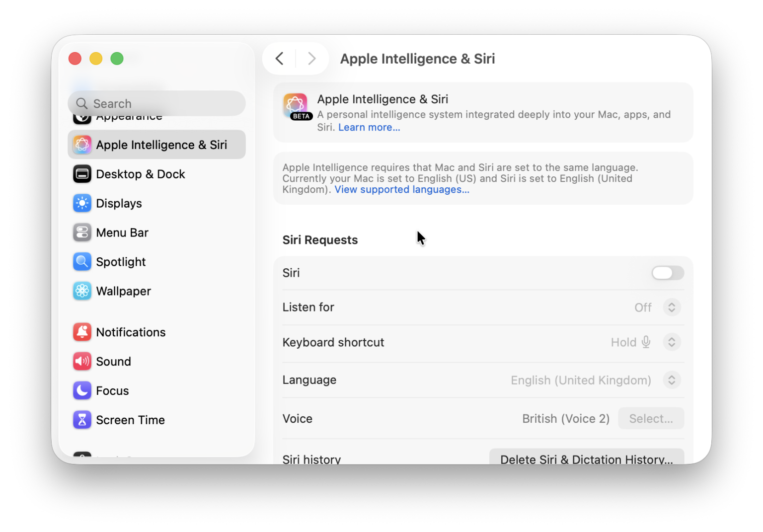Open Desktop & Dock settings
Screen dimensions: 763x532
(156, 174)
